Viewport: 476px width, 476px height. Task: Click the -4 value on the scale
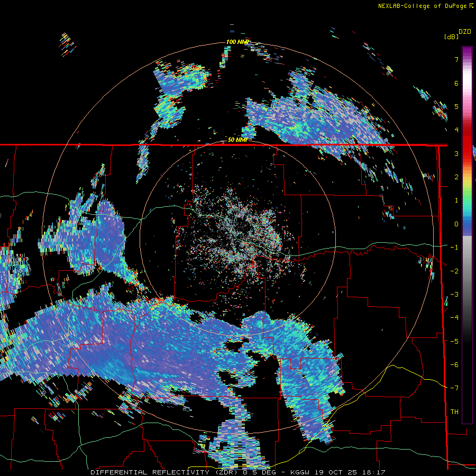[x=454, y=318]
